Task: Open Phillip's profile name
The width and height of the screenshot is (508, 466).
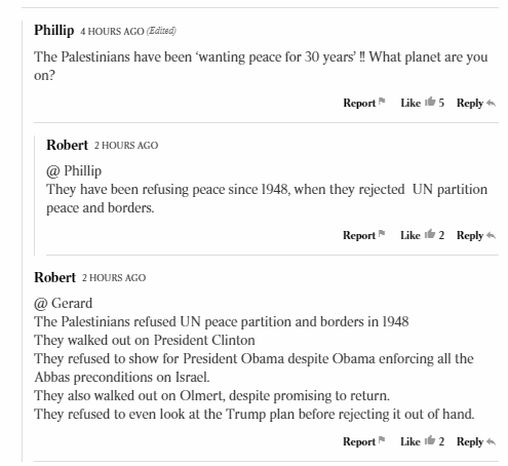Action: [54, 31]
